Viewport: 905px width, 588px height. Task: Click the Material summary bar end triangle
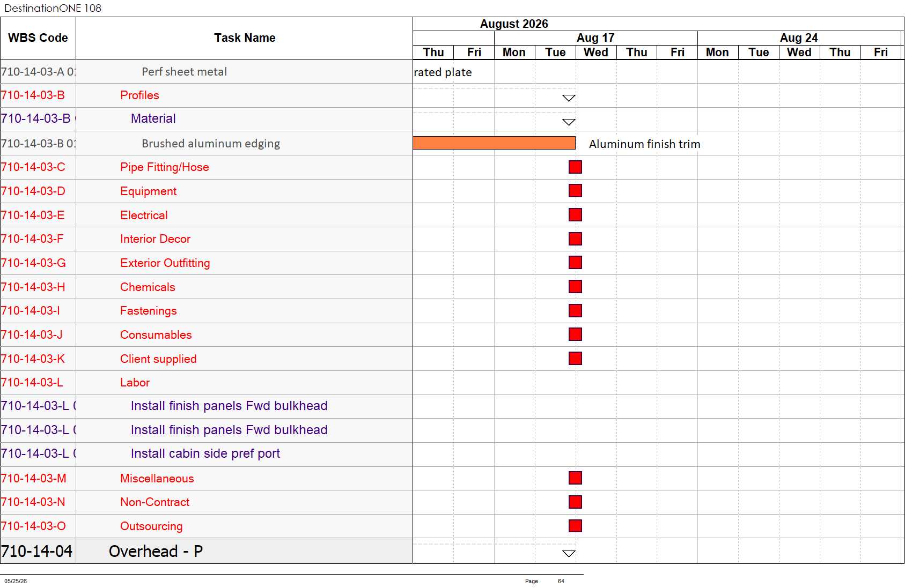(x=569, y=122)
